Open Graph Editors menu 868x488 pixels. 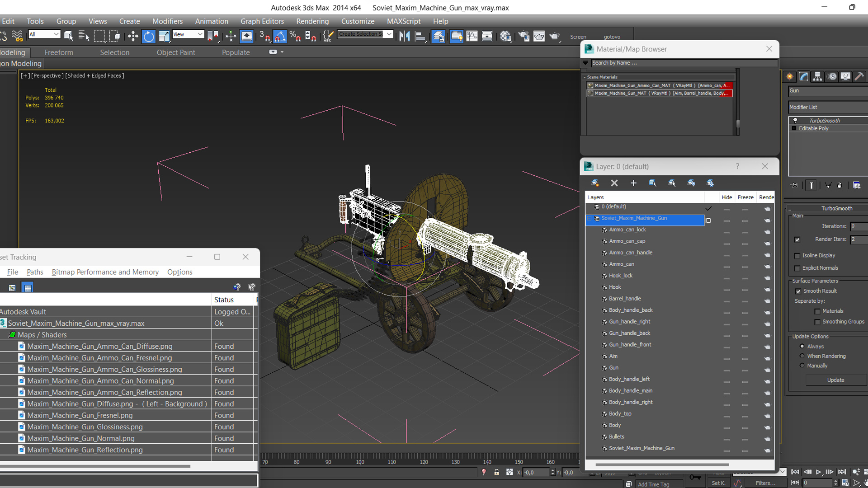[x=262, y=21]
